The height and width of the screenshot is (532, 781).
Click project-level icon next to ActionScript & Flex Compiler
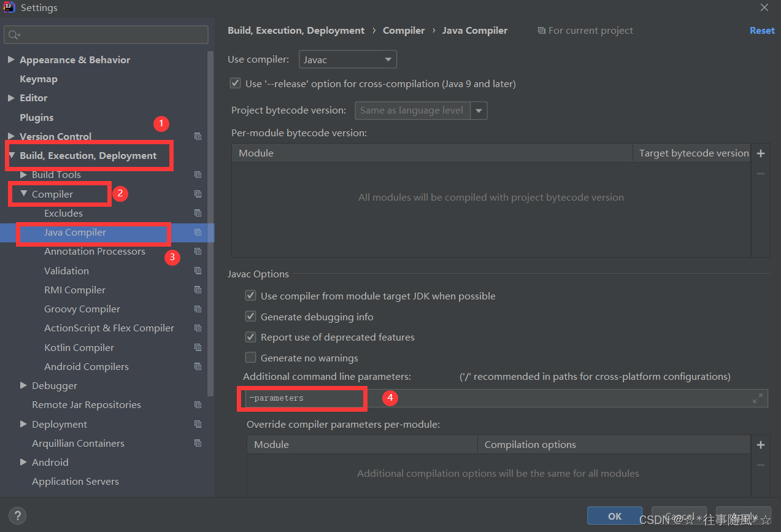tap(198, 328)
